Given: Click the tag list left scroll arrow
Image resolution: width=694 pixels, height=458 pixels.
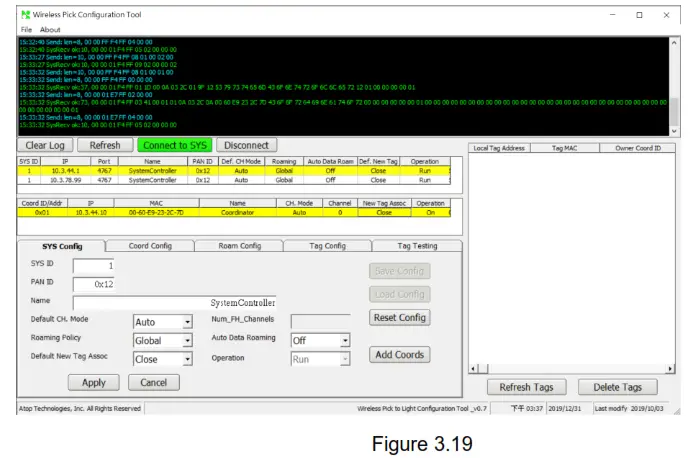Looking at the screenshot, I should tap(474, 369).
